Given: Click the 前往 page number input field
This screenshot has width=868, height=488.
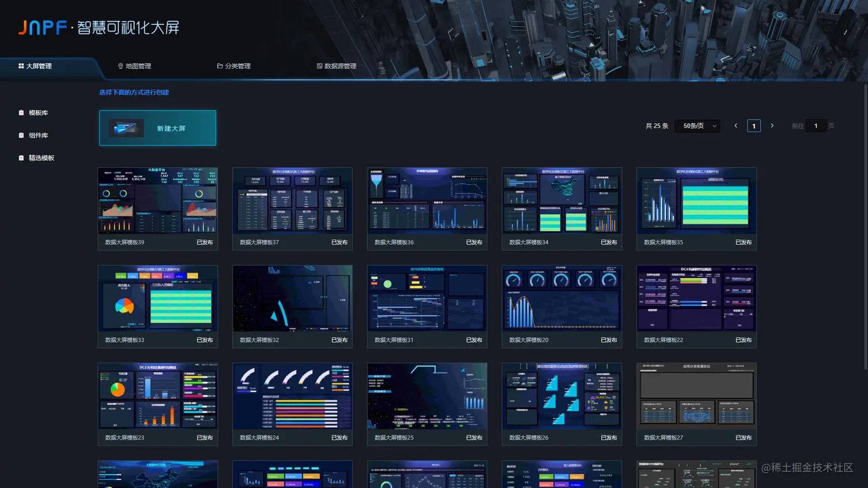Looking at the screenshot, I should (816, 126).
